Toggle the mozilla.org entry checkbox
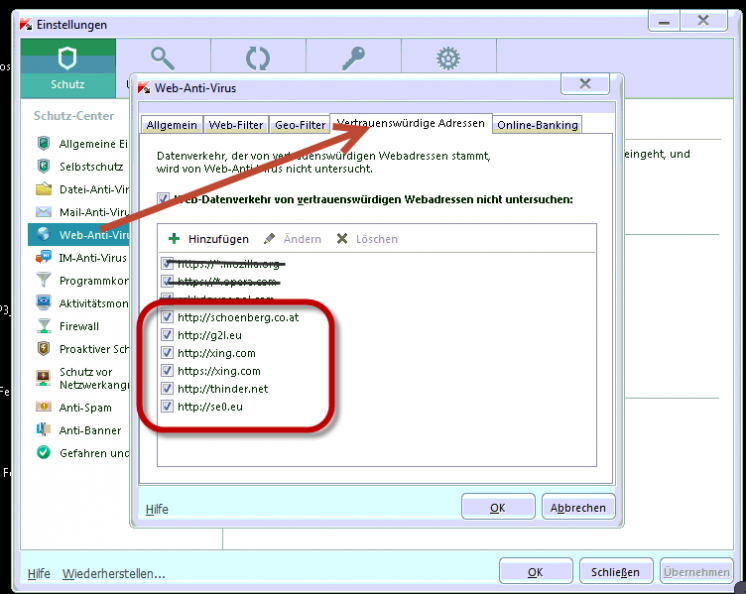 click(x=167, y=263)
